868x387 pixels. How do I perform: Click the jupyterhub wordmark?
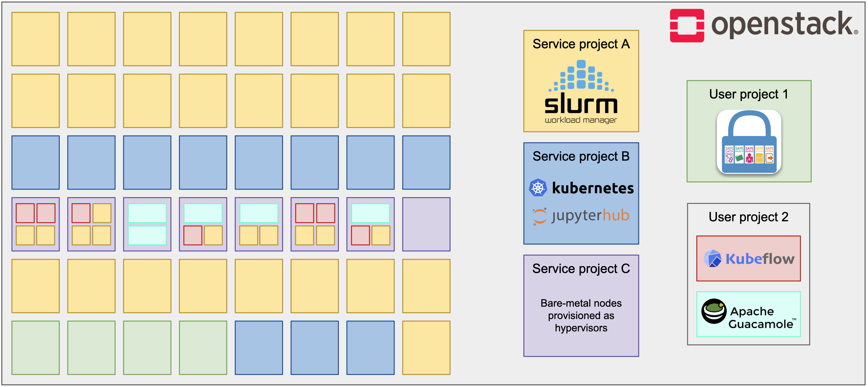[x=590, y=216]
